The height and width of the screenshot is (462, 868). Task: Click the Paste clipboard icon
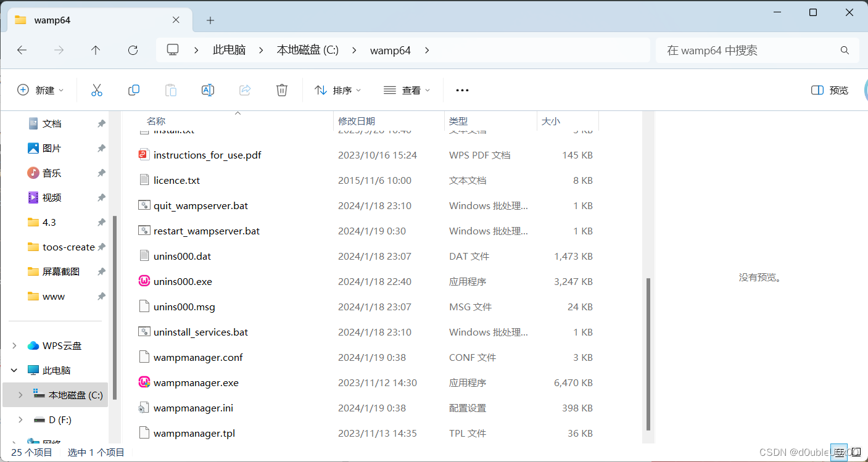171,90
